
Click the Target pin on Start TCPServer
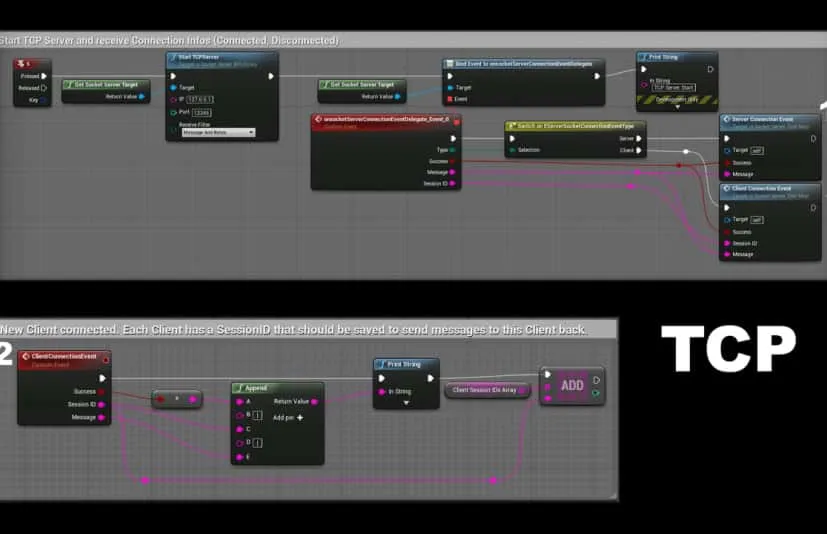tap(173, 88)
